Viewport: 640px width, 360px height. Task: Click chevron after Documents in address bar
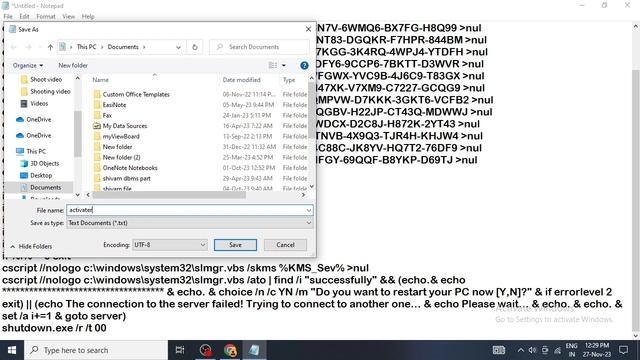tap(144, 47)
